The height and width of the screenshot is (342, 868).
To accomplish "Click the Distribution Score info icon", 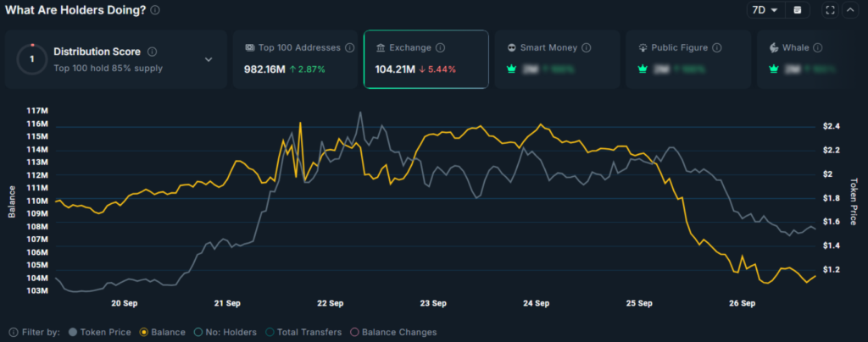I will [152, 52].
